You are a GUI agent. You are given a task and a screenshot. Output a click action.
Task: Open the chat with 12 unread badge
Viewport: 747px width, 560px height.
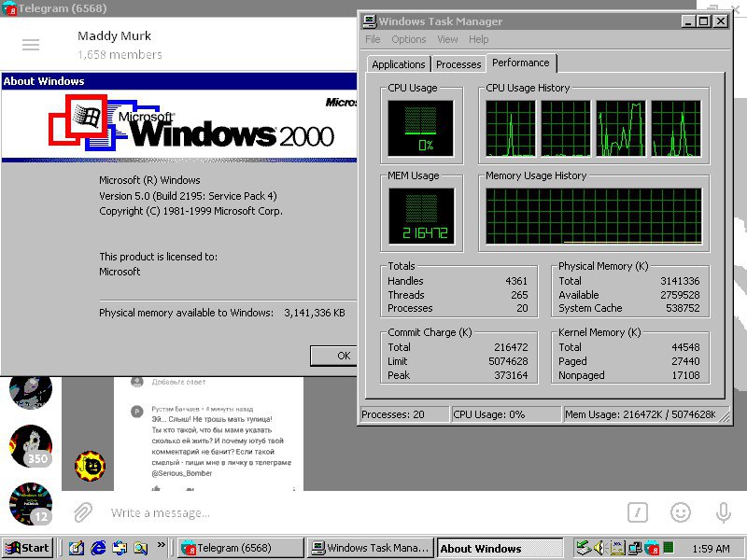coord(31,504)
